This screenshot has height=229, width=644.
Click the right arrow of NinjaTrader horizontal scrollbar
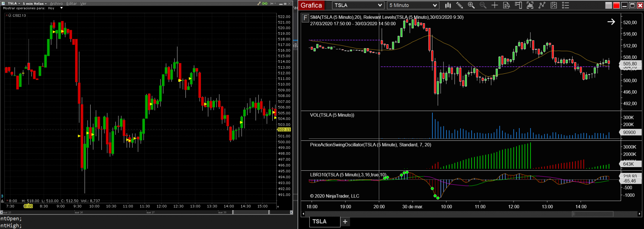pyautogui.click(x=639, y=214)
